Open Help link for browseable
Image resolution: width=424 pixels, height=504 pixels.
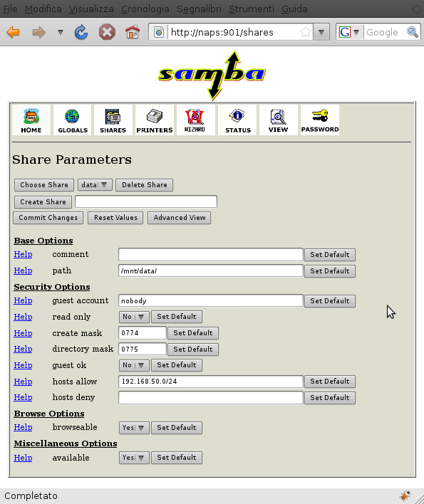(x=23, y=427)
